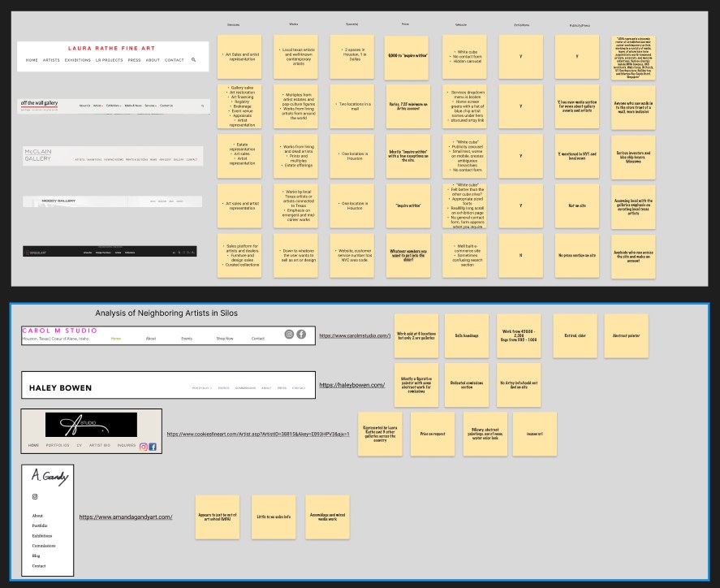
Task: Select the 'Works from living and dead artists' note
Action: (295, 156)
